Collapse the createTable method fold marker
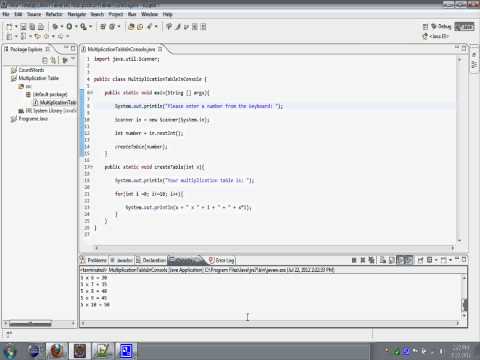This screenshot has height=360, width=480. 91,167
